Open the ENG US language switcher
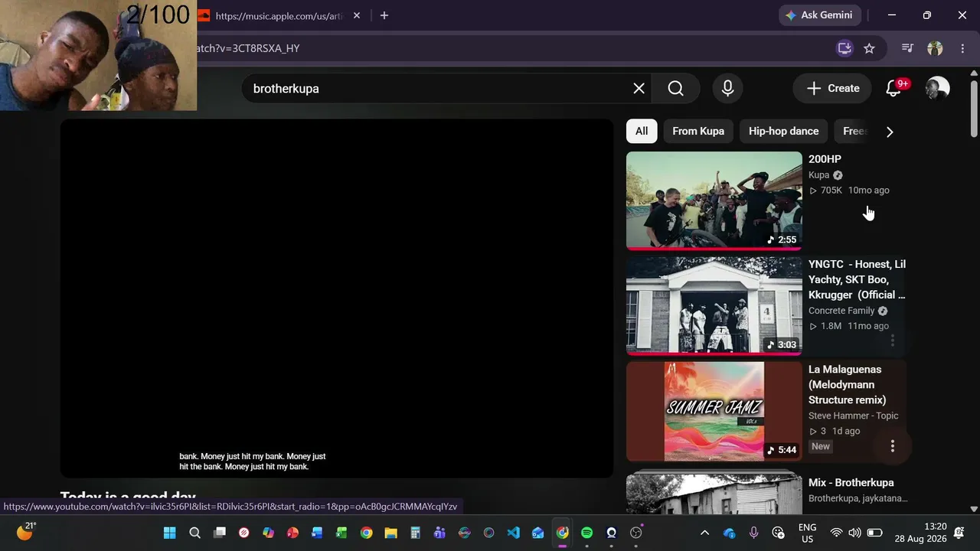This screenshot has width=980, height=551. pyautogui.click(x=807, y=533)
